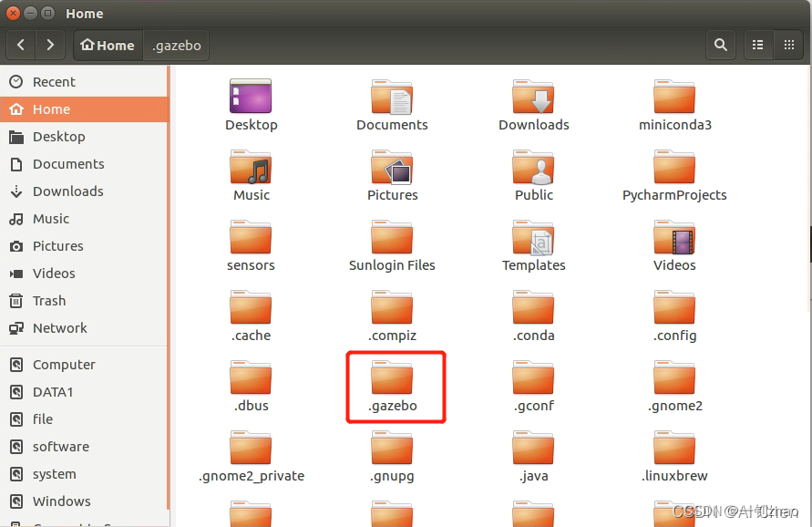
Task: Select the Public folder icon
Action: pos(533,176)
